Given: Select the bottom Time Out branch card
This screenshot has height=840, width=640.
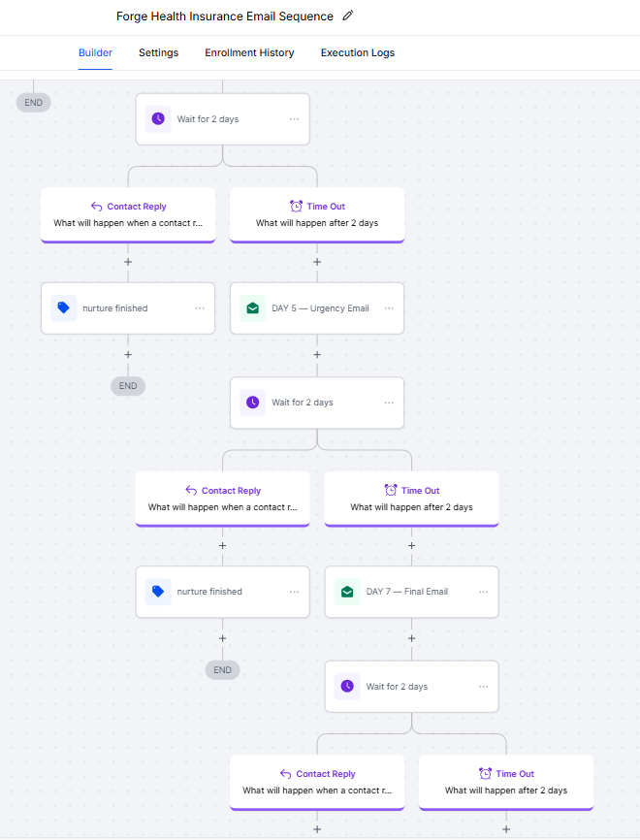Looking at the screenshot, I should coord(506,782).
